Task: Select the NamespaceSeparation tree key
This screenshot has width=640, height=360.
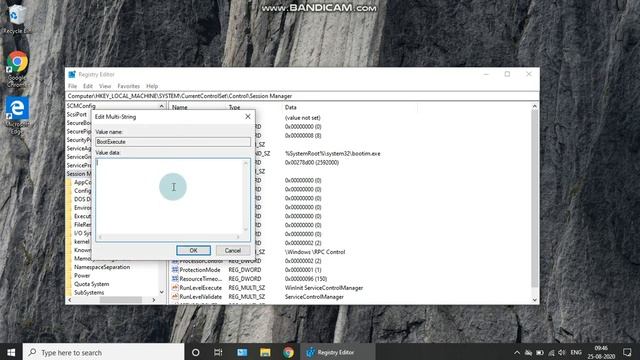Action: click(102, 267)
